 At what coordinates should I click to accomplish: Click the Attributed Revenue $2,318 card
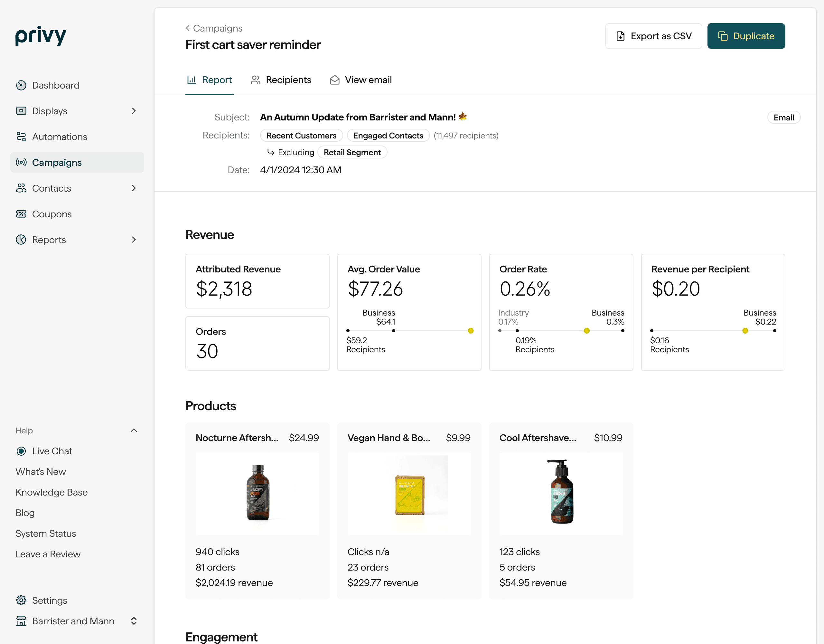click(x=257, y=281)
